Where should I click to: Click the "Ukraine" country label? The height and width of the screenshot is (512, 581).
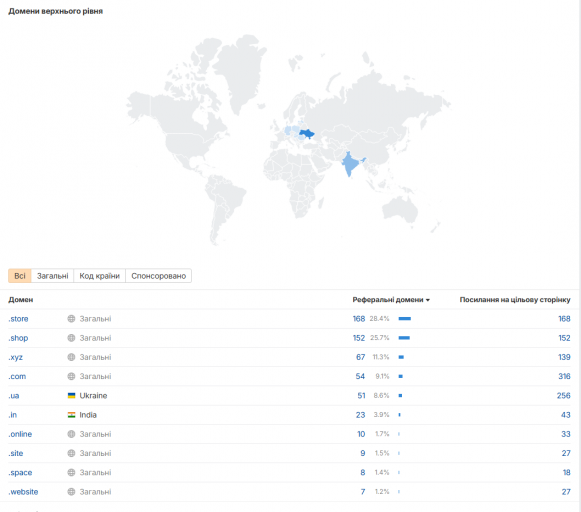[x=93, y=396]
